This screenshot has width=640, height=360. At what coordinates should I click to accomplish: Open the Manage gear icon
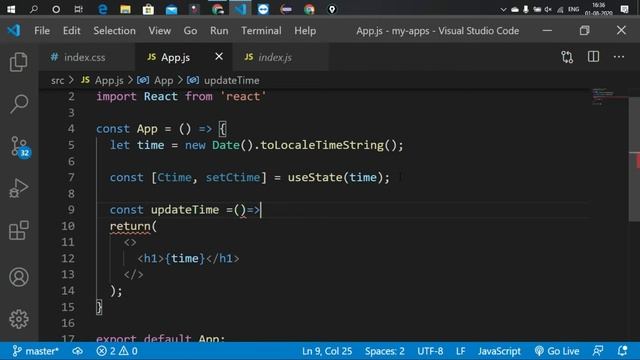pos(19,319)
